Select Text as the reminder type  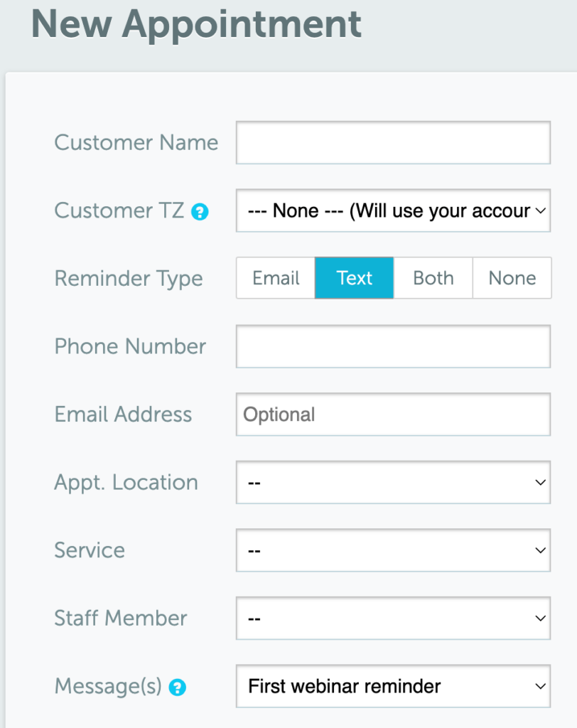(x=354, y=278)
